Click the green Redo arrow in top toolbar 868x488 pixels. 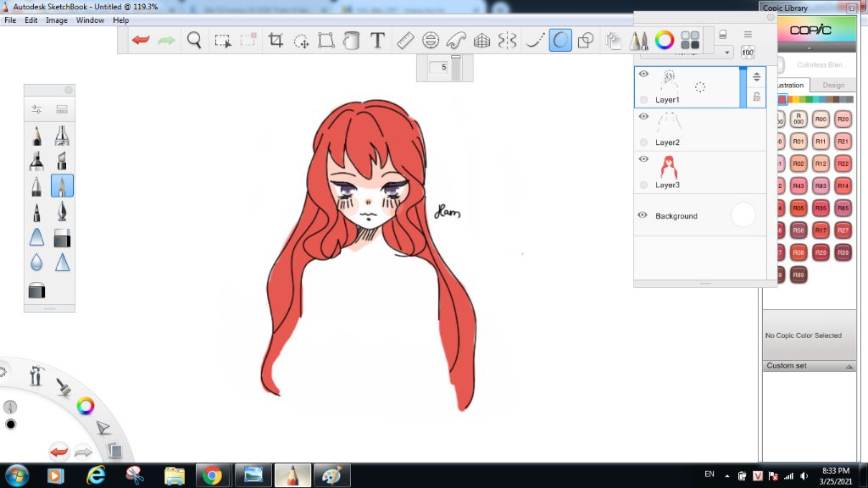(x=166, y=40)
